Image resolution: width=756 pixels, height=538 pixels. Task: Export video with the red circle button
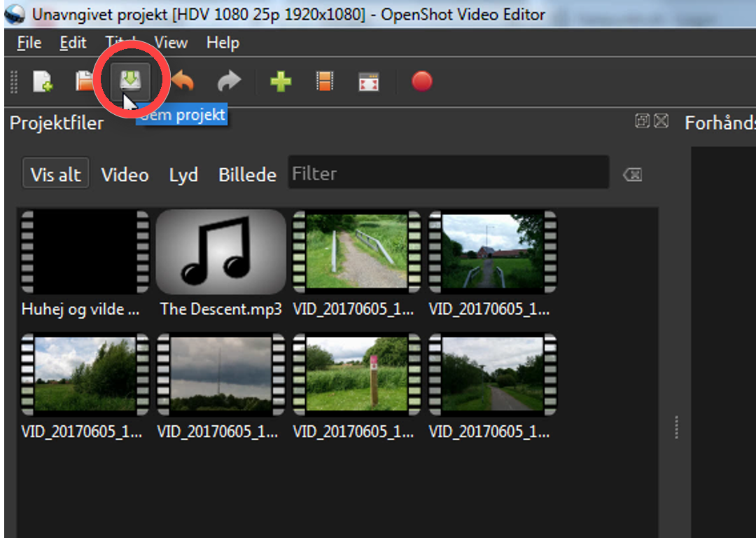coord(422,81)
